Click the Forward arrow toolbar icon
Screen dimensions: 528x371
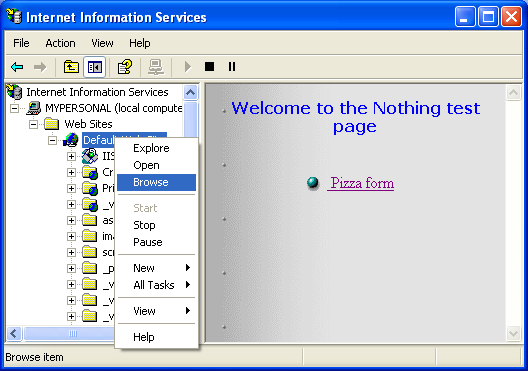[40, 67]
